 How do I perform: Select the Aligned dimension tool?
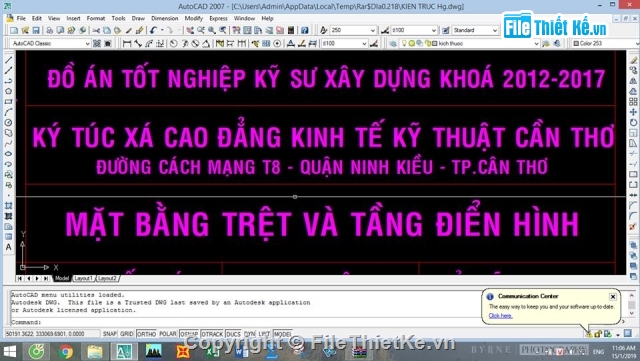(x=138, y=43)
